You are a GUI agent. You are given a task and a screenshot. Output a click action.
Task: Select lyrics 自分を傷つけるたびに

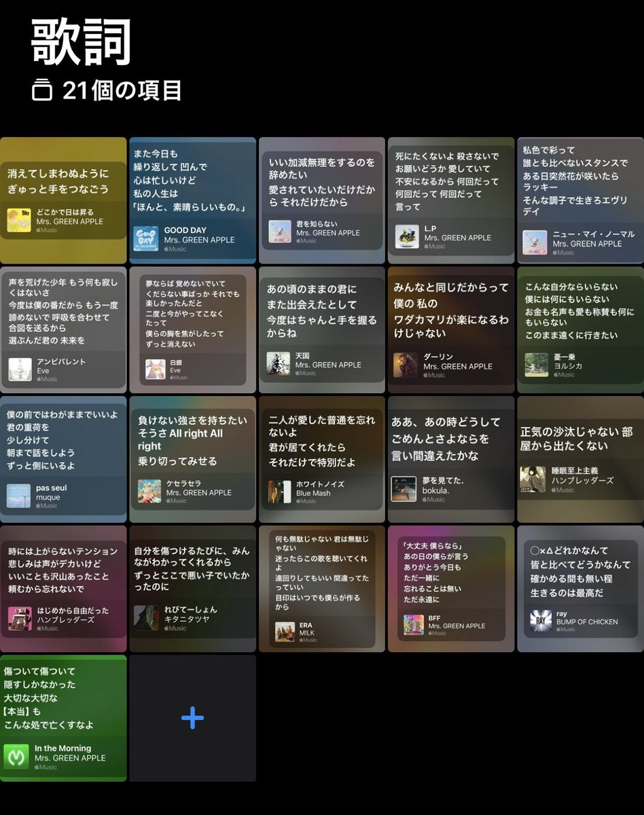coord(192,569)
